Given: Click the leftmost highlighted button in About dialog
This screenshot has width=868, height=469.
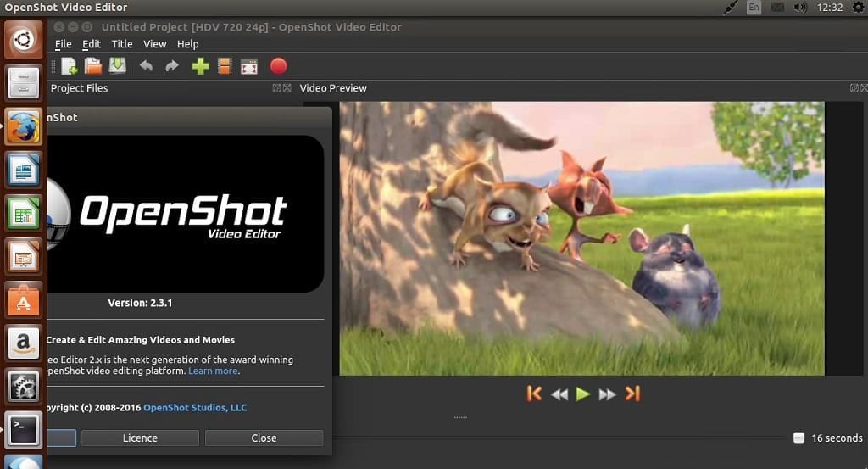Looking at the screenshot, I should pos(61,438).
